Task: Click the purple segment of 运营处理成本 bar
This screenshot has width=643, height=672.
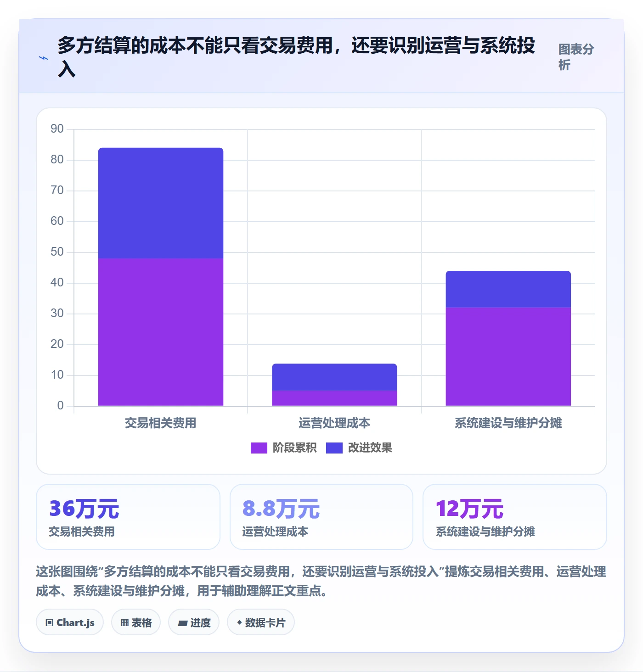Action: point(334,398)
